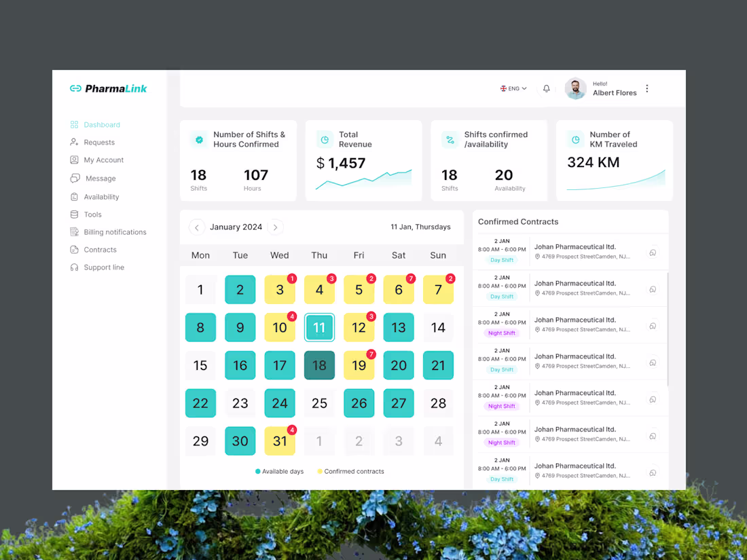This screenshot has width=747, height=560.
Task: Go to previous month in calendar
Action: point(197,227)
